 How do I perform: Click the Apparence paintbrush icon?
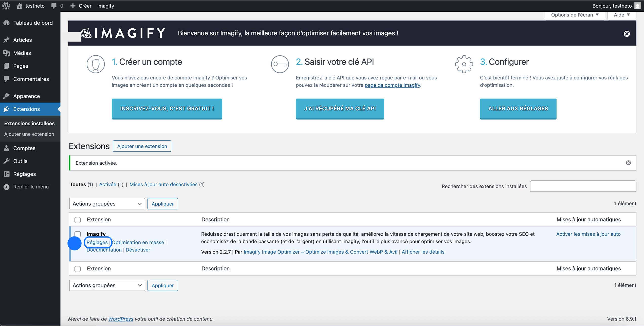pos(7,96)
